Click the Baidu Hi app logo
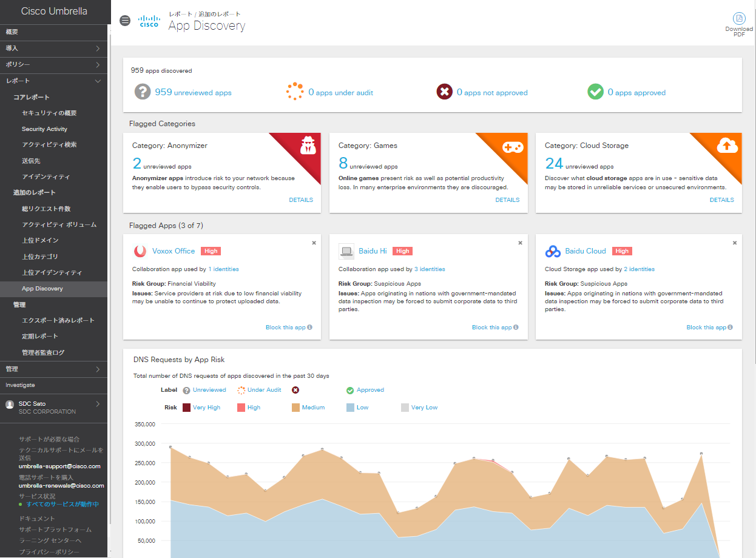Viewport: 756px width, 558px height. 346,251
